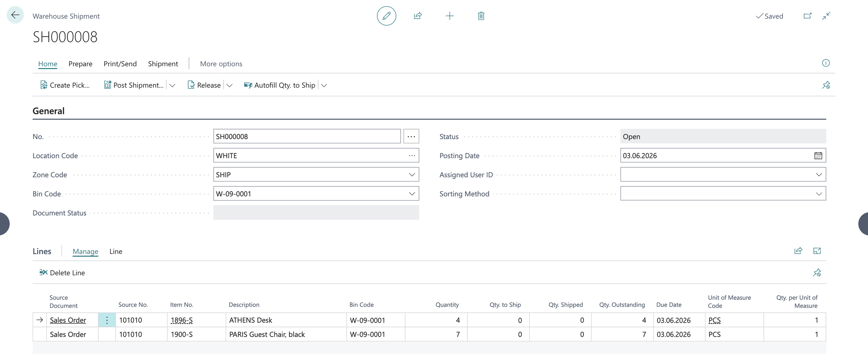The height and width of the screenshot is (354, 868).
Task: Collapse the General section header
Action: point(49,111)
